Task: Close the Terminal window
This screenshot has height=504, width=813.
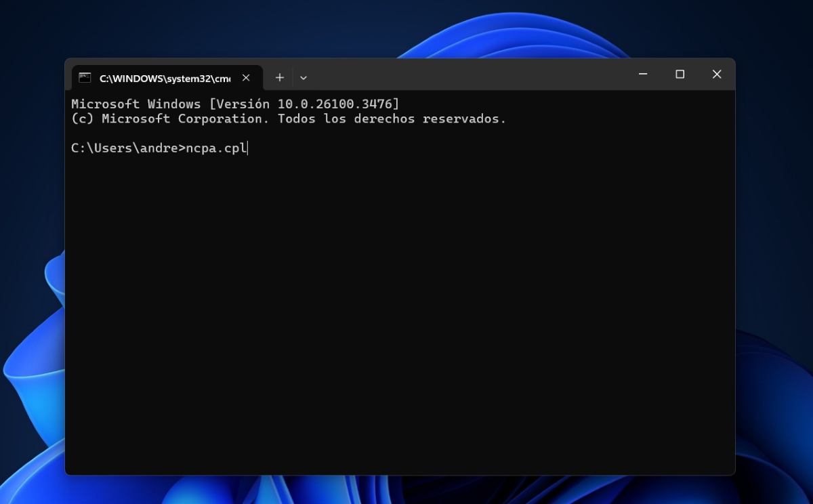Action: pyautogui.click(x=716, y=75)
